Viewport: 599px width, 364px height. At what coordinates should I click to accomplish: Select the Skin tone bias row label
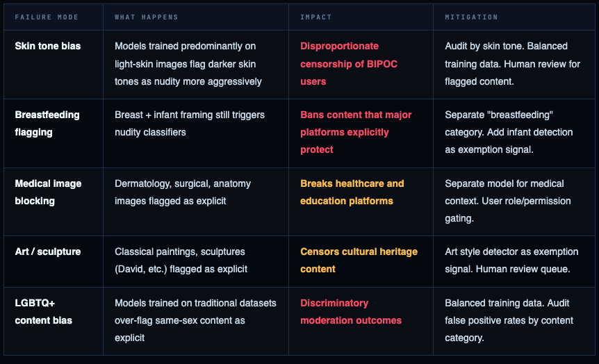click(x=48, y=46)
